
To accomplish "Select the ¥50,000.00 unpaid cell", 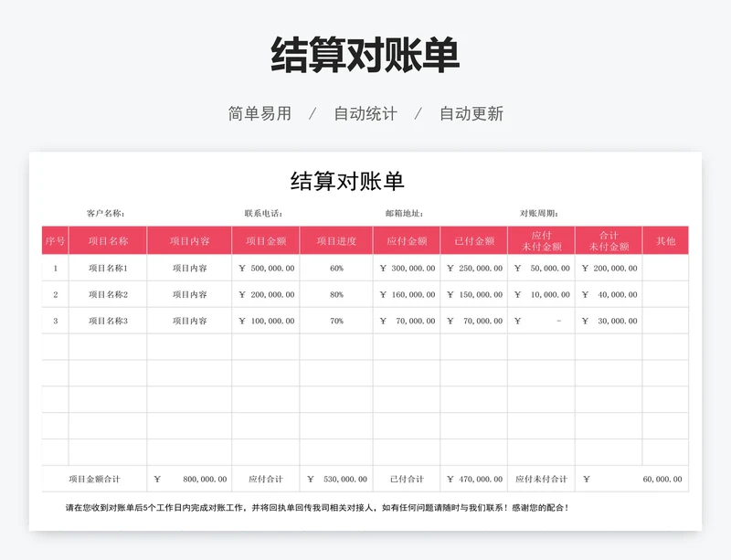I will coord(541,268).
